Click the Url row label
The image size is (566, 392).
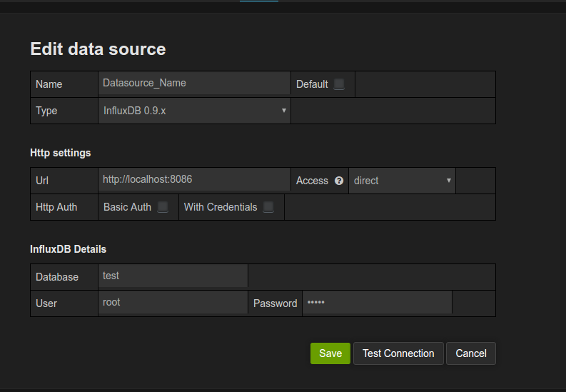click(x=42, y=181)
